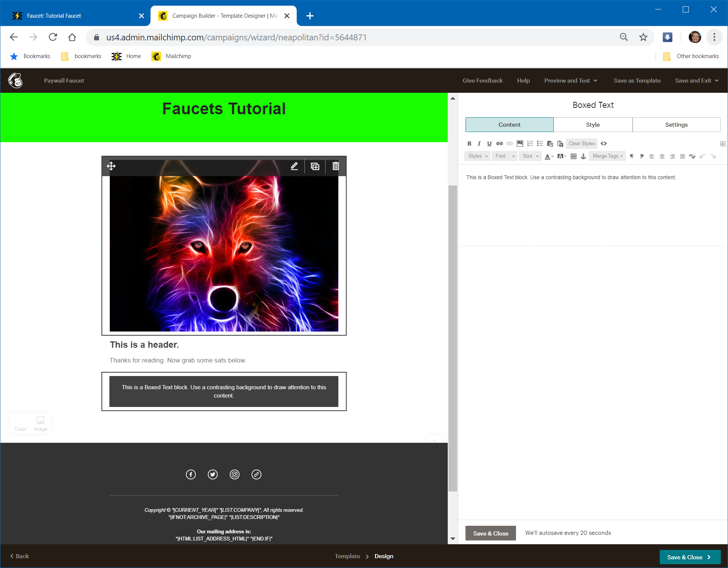Toggle italic text formatting

click(x=479, y=144)
